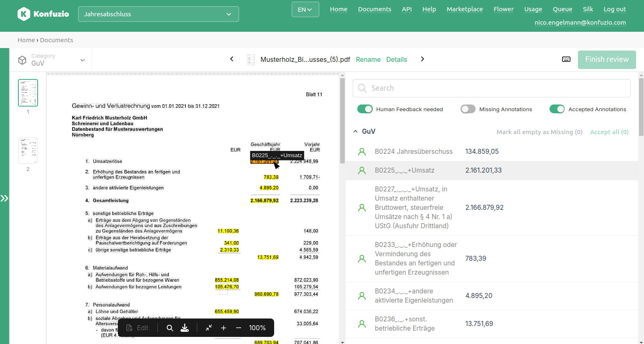Image resolution: width=644 pixels, height=344 pixels.
Task: Collapse the GuV annotation section
Action: 356,131
